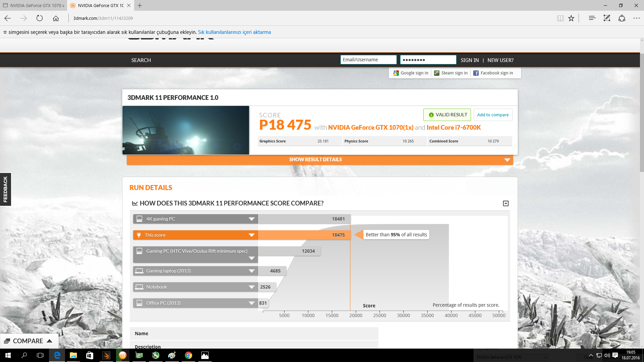Open the browser home page icon
Image resolution: width=644 pixels, height=362 pixels.
click(56, 18)
